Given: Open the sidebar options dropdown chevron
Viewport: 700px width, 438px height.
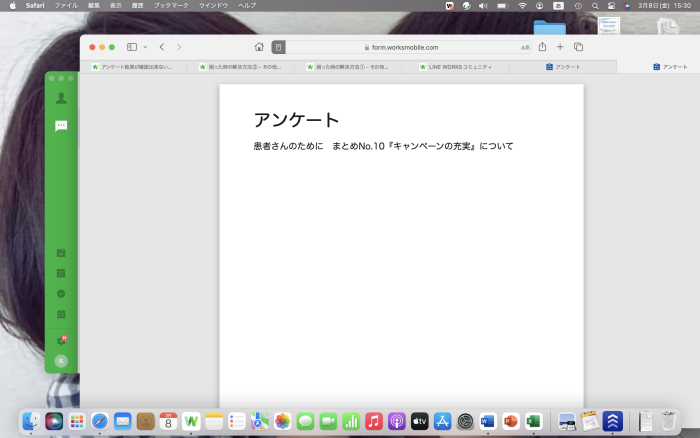Looking at the screenshot, I should pyautogui.click(x=145, y=47).
